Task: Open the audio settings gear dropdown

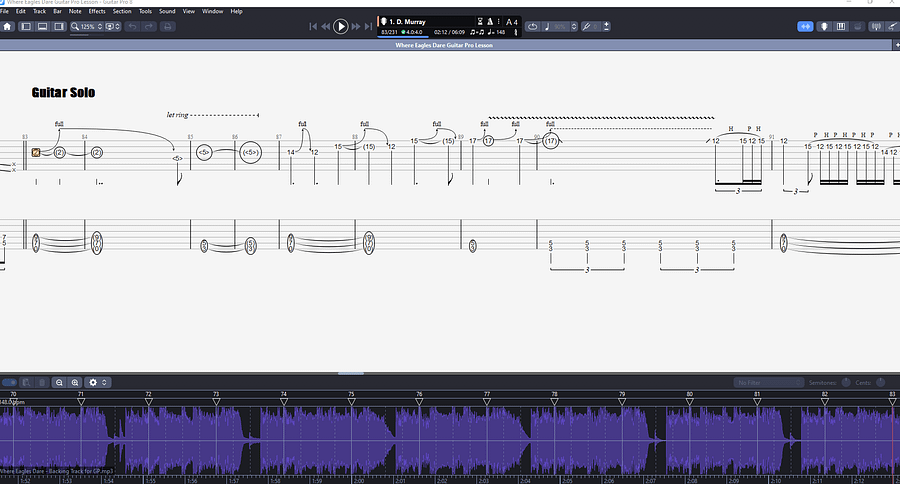Action: [x=96, y=382]
